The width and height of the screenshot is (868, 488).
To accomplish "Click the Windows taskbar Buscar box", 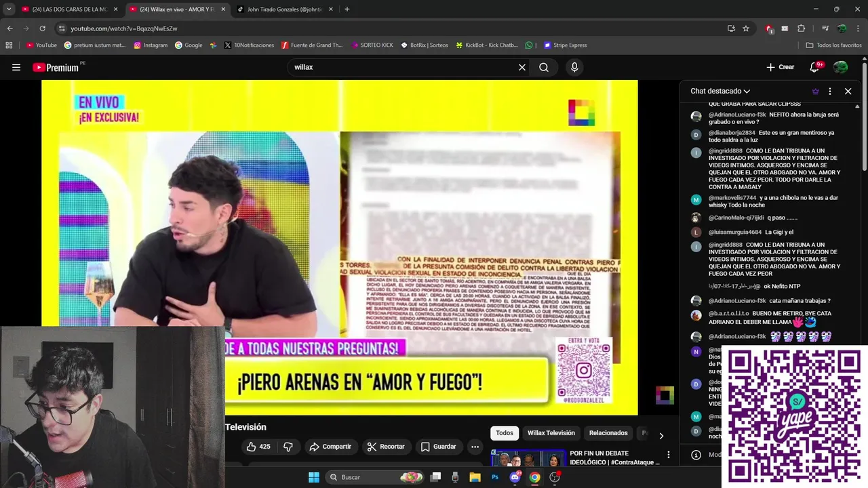I will point(375,477).
